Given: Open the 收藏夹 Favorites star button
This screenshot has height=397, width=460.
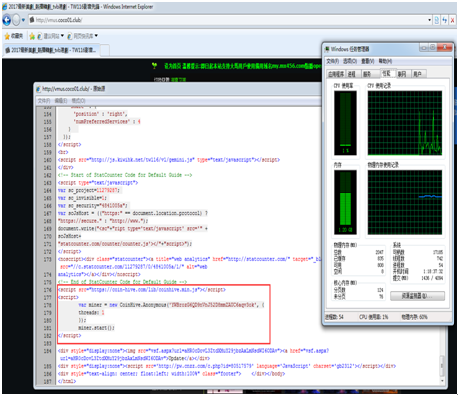Looking at the screenshot, I should click(14, 36).
